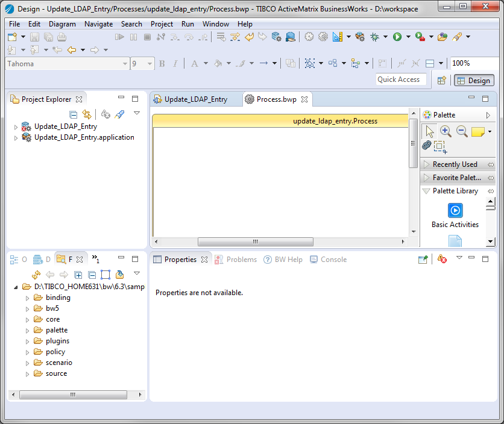The width and height of the screenshot is (504, 424).
Task: Click the Zoom Out palette tool
Action: [462, 131]
